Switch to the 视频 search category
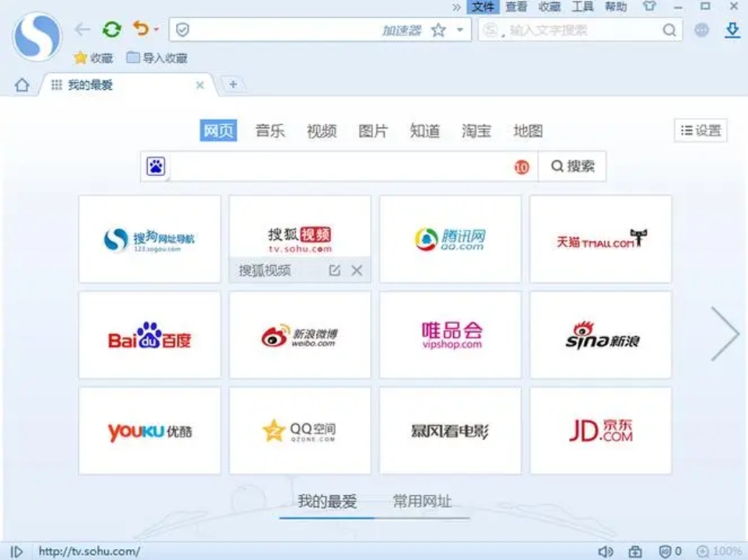Image resolution: width=748 pixels, height=560 pixels. tap(322, 130)
